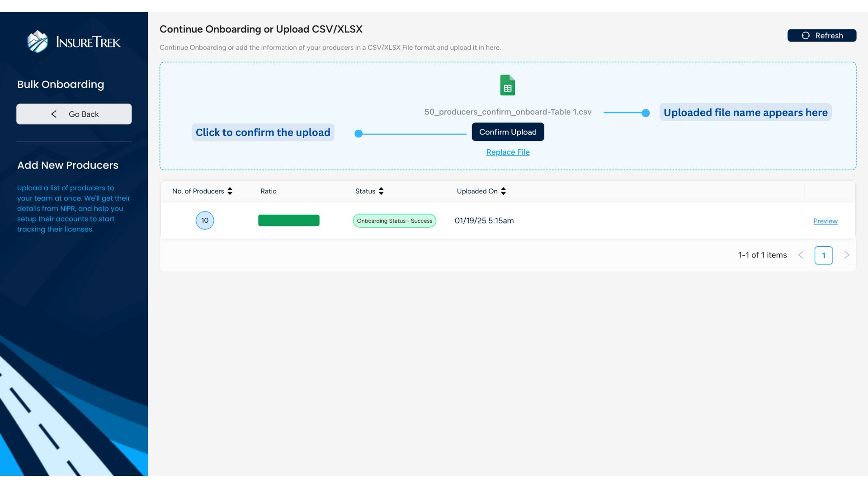The image size is (868, 488).
Task: Click the Refresh circular arrow icon
Action: pos(805,36)
